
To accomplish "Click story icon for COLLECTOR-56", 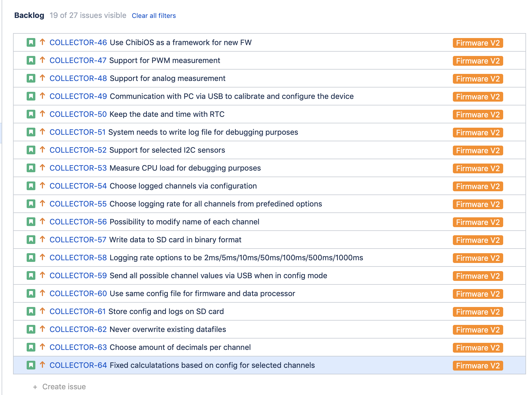I will point(31,222).
